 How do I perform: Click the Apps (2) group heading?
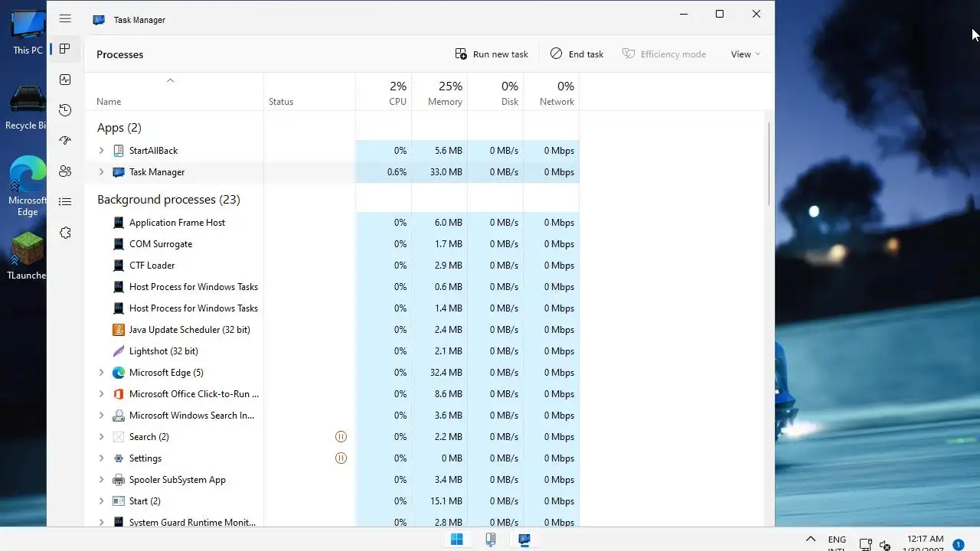click(x=119, y=128)
